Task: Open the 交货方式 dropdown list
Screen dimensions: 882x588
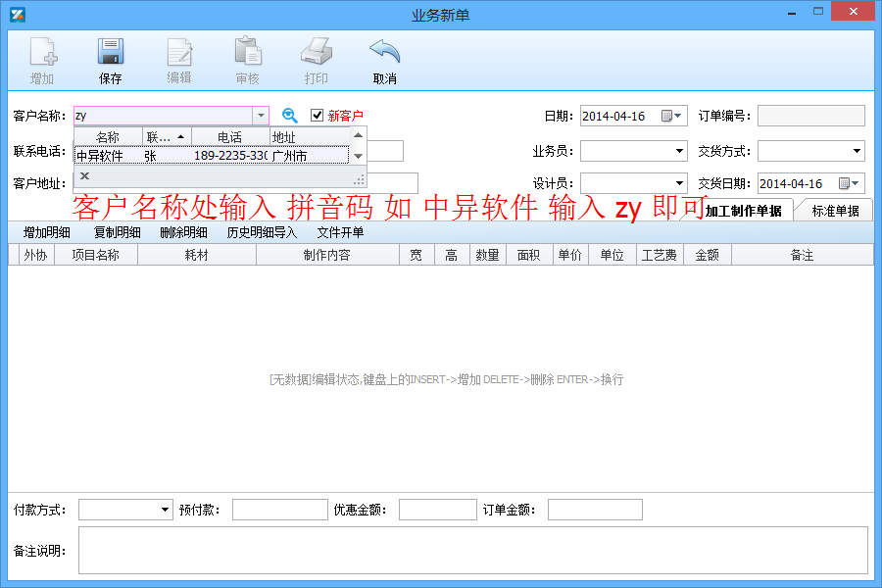Action: point(857,151)
